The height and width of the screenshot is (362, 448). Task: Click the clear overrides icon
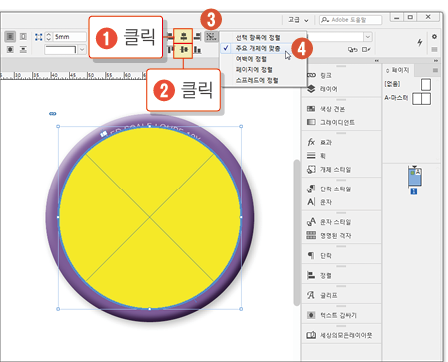point(352,50)
